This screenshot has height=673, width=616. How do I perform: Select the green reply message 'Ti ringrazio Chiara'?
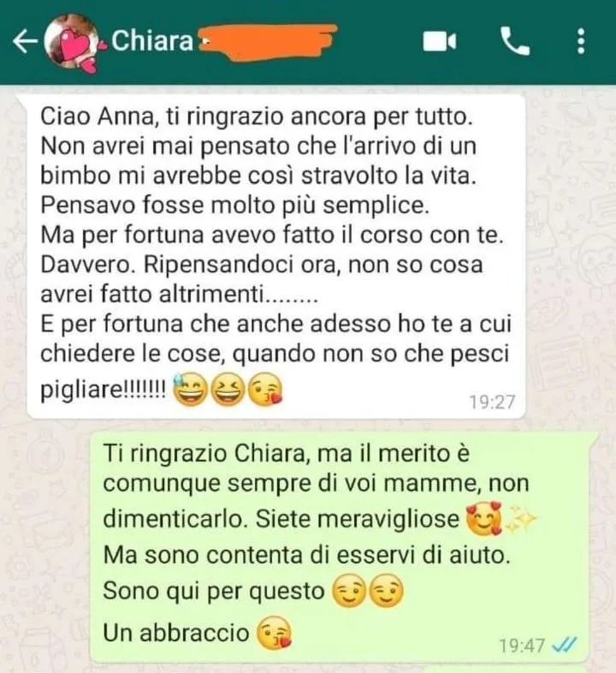(x=341, y=547)
